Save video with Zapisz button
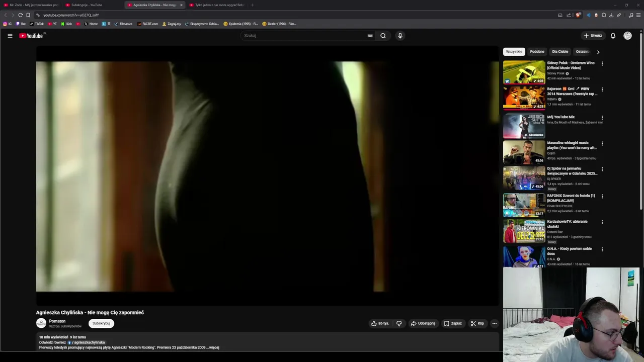The height and width of the screenshot is (362, 644). [453, 323]
